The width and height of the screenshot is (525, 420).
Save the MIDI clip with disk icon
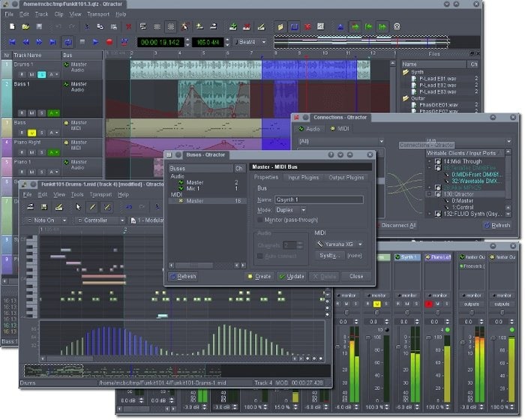43,207
